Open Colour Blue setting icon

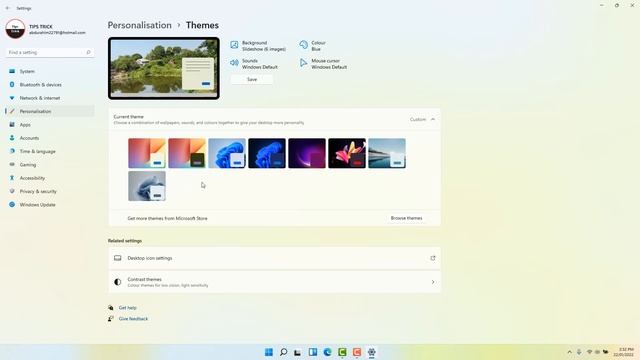304,45
